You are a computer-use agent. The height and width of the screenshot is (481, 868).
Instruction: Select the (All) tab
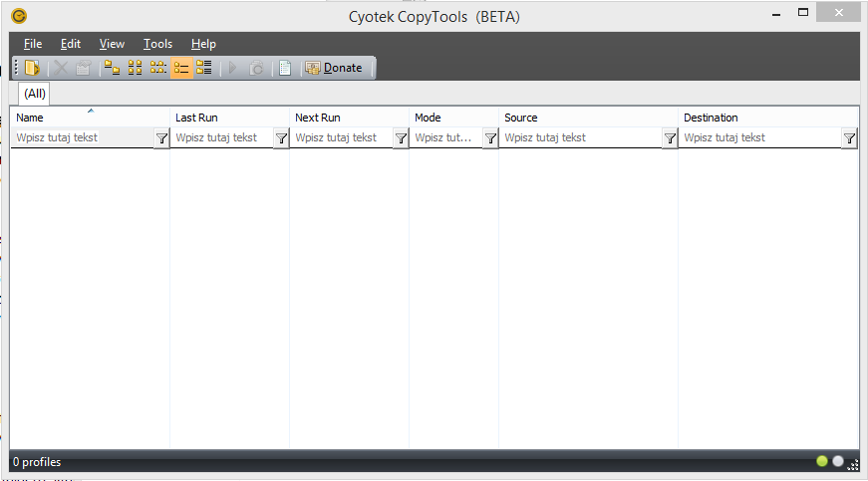(34, 94)
